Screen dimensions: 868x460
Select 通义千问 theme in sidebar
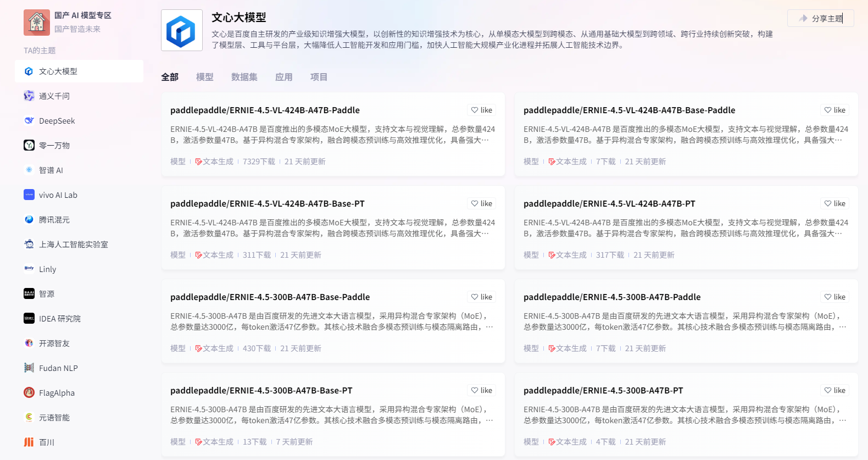(x=79, y=96)
